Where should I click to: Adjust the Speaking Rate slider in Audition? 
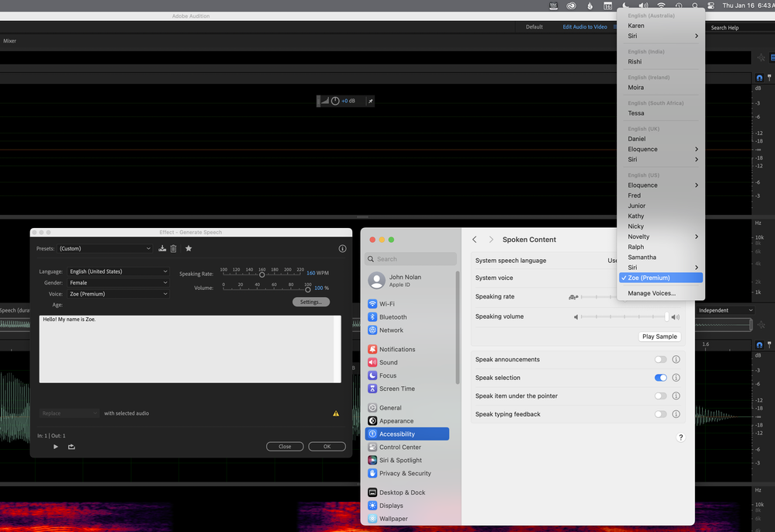point(262,275)
